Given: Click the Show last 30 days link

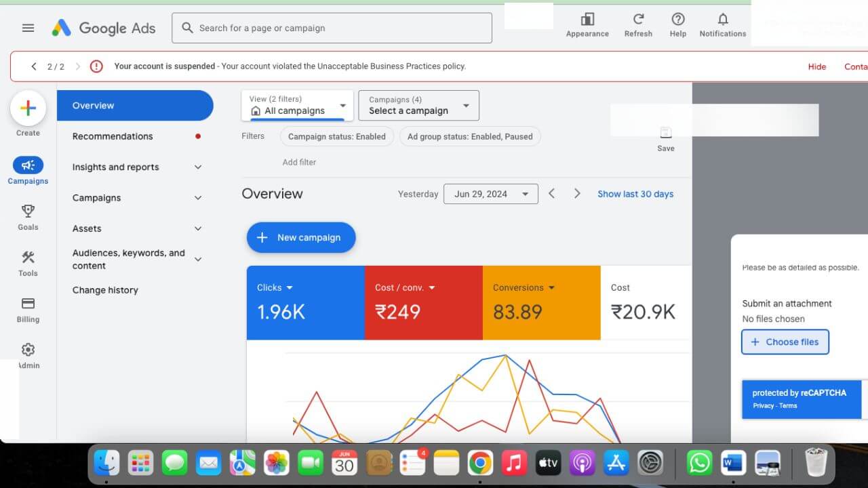Looking at the screenshot, I should (635, 194).
